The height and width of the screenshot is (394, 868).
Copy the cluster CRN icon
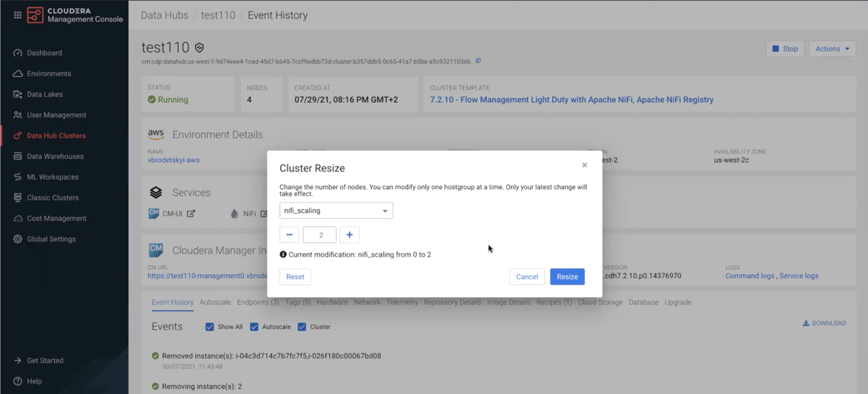478,61
